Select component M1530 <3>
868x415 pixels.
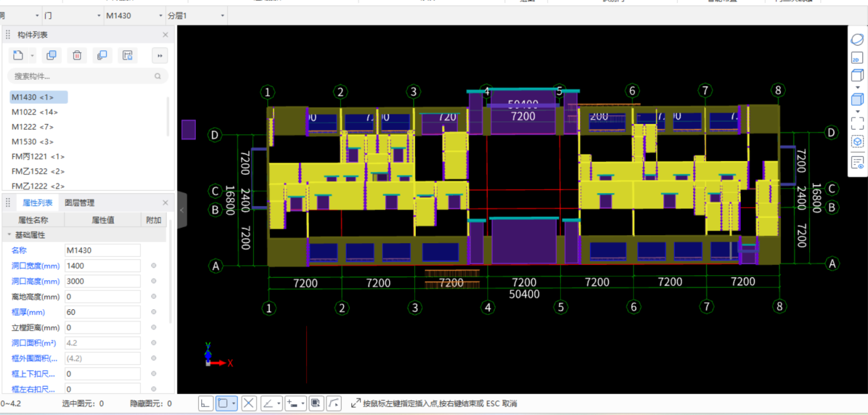pos(33,142)
